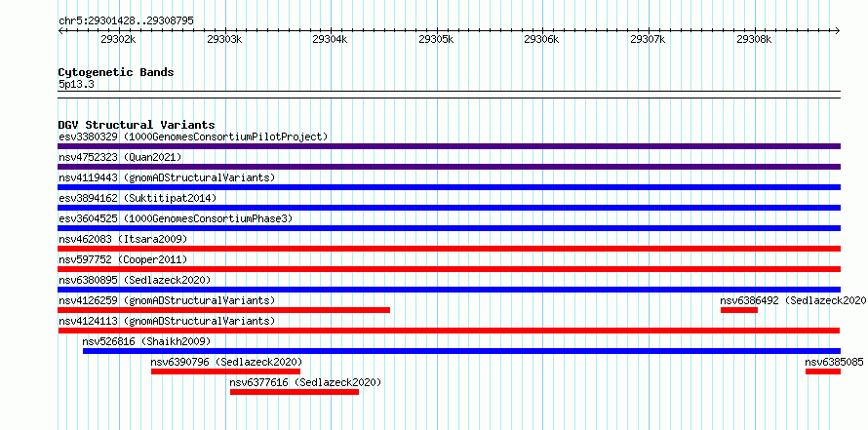This screenshot has height=430, width=868.
Task: Select the red nsv597752 variant bar
Action: pos(449,269)
